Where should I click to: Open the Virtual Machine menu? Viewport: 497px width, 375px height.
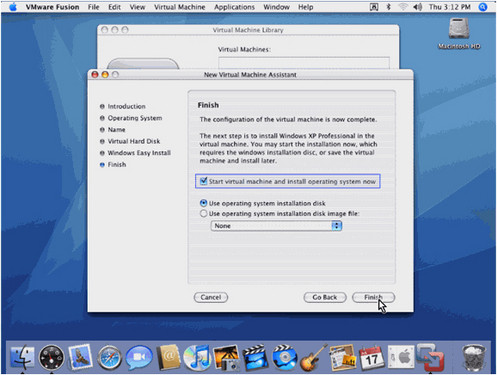tap(179, 7)
